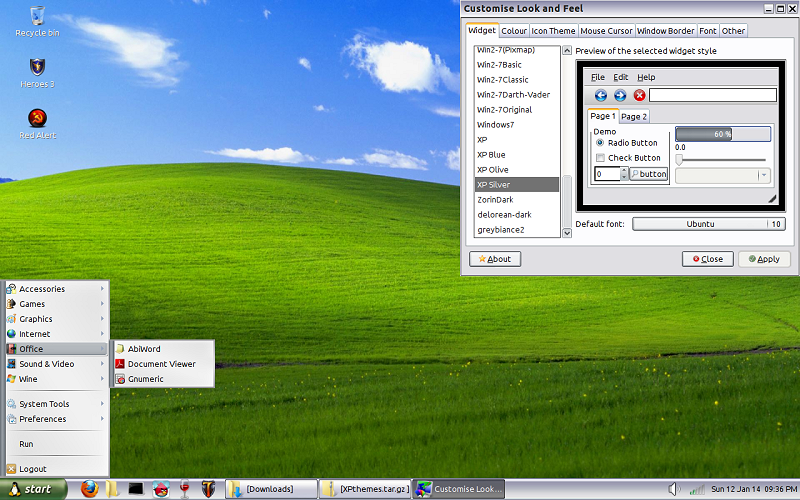Viewport: 800px width, 500px height.
Task: Launch Red Alert desktop shortcut
Action: 37,123
